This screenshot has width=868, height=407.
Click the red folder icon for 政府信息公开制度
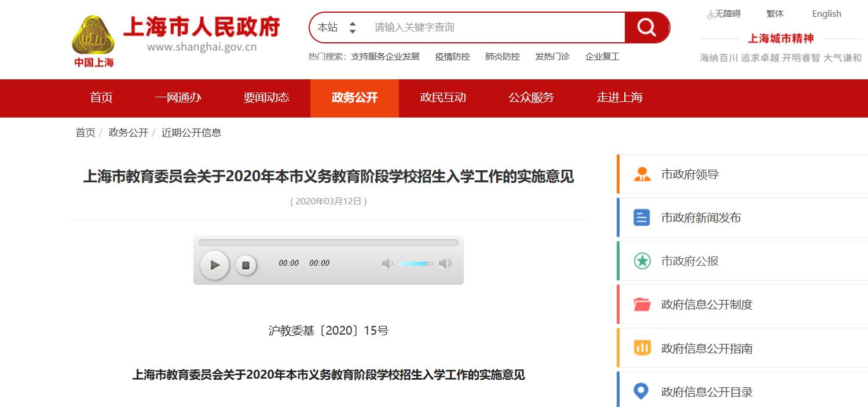(x=642, y=305)
